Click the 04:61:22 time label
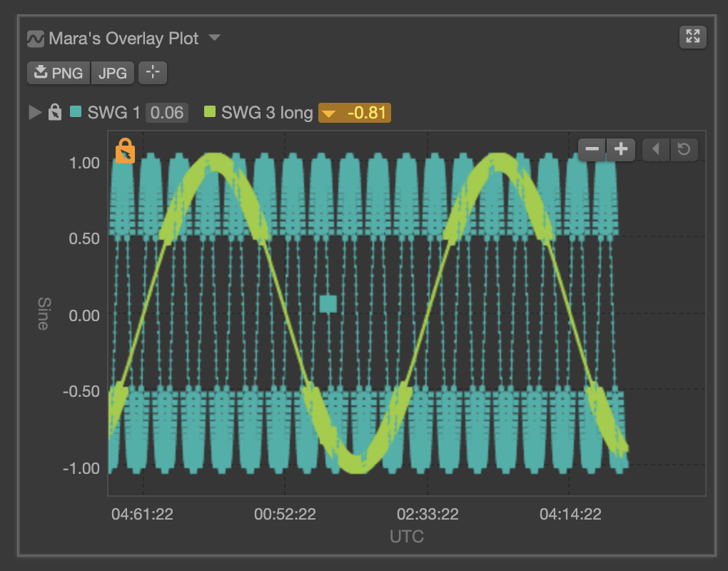 142,514
